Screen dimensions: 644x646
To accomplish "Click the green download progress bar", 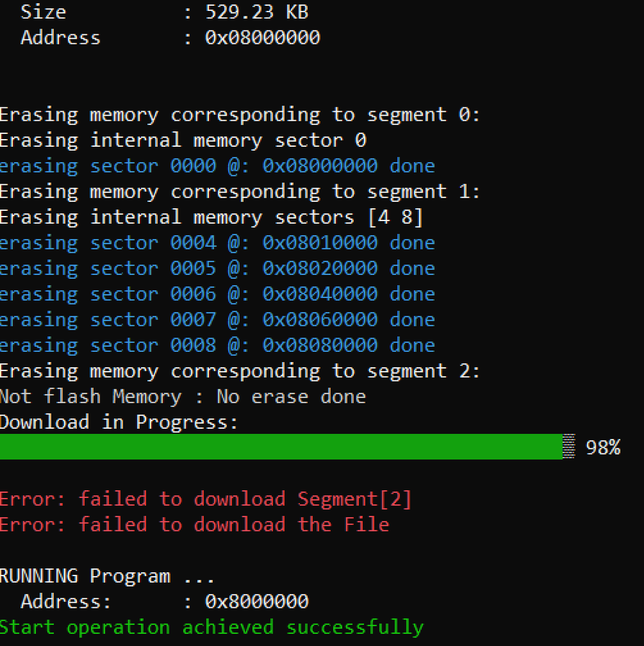I will [281, 447].
